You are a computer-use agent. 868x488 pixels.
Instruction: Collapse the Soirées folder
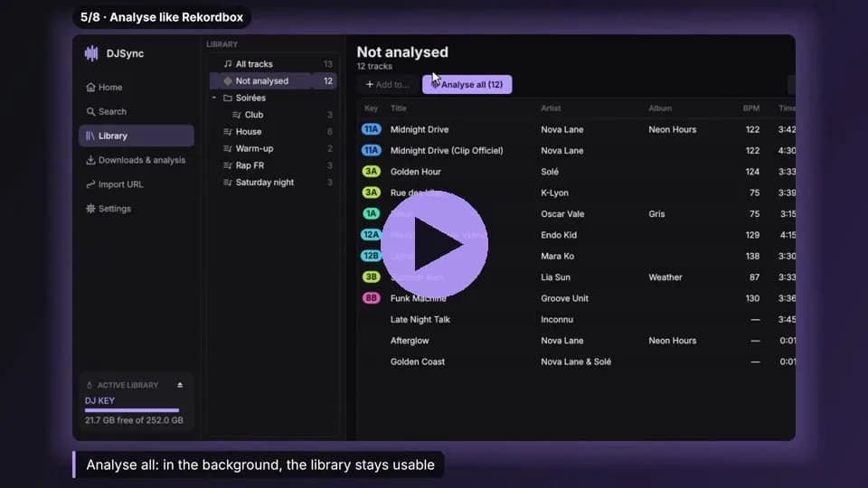(x=214, y=98)
